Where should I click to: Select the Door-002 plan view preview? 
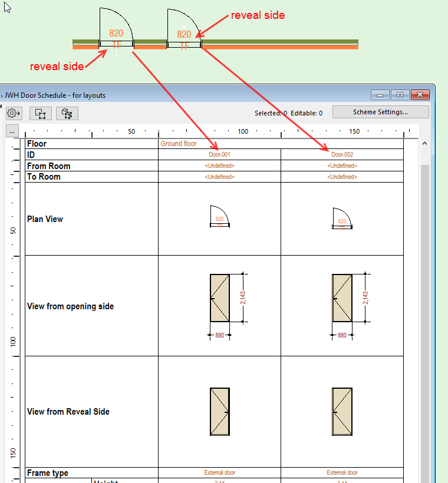342,219
